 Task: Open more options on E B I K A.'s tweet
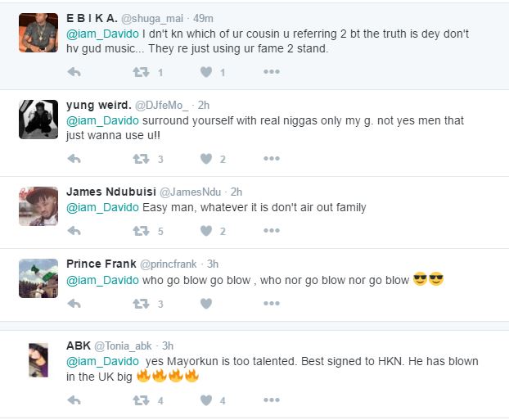pyautogui.click(x=272, y=73)
